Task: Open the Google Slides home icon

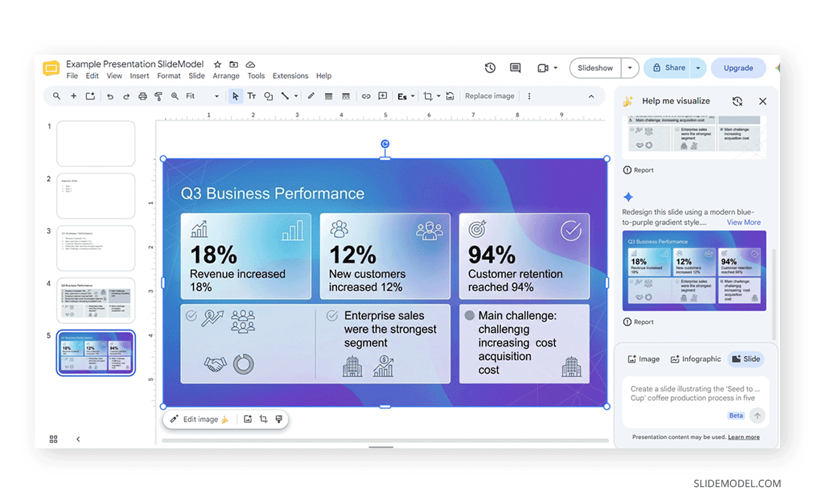Action: tap(51, 69)
